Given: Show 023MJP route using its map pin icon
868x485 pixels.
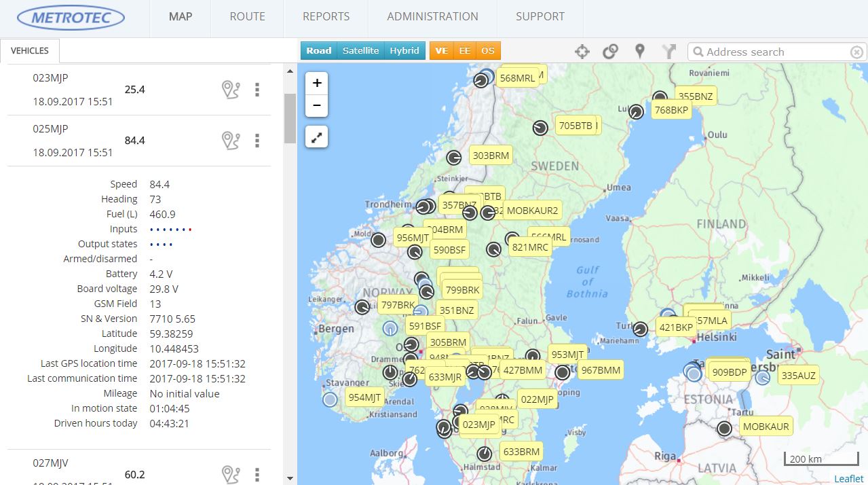Looking at the screenshot, I should point(231,90).
